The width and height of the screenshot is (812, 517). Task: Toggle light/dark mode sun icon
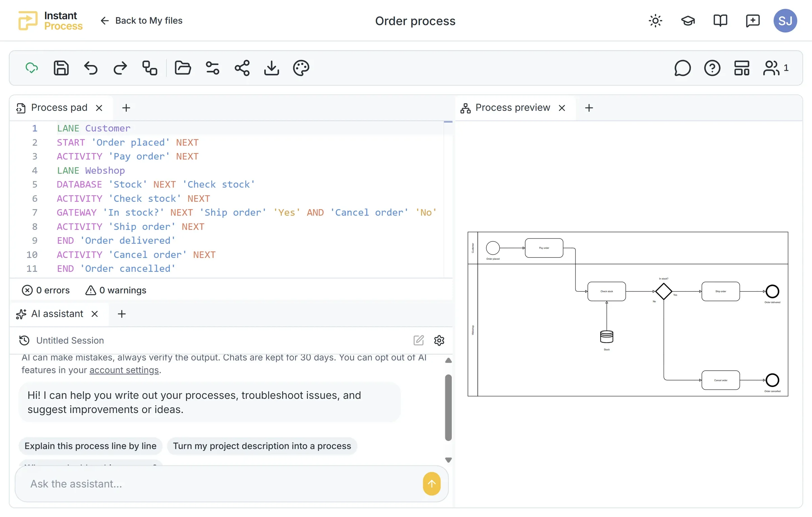pos(655,21)
